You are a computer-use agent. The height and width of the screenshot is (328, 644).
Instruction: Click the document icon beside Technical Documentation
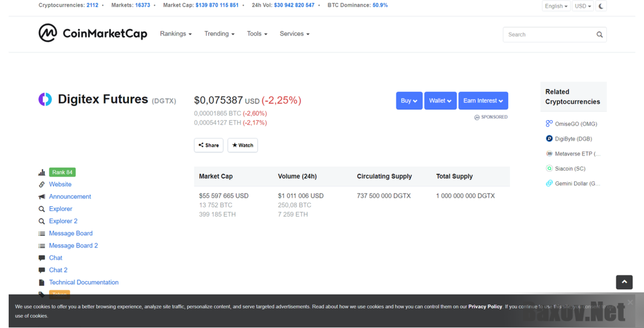[x=42, y=283]
